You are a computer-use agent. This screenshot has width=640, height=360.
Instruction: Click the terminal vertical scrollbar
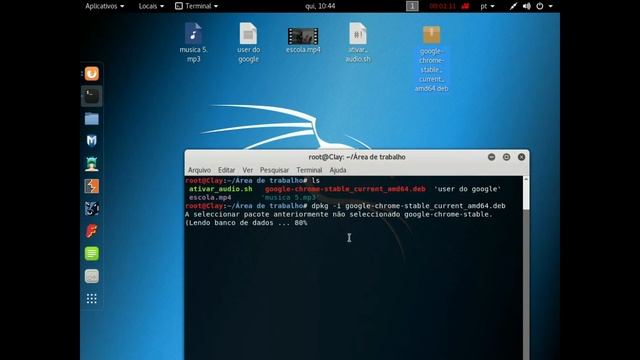tap(526, 268)
